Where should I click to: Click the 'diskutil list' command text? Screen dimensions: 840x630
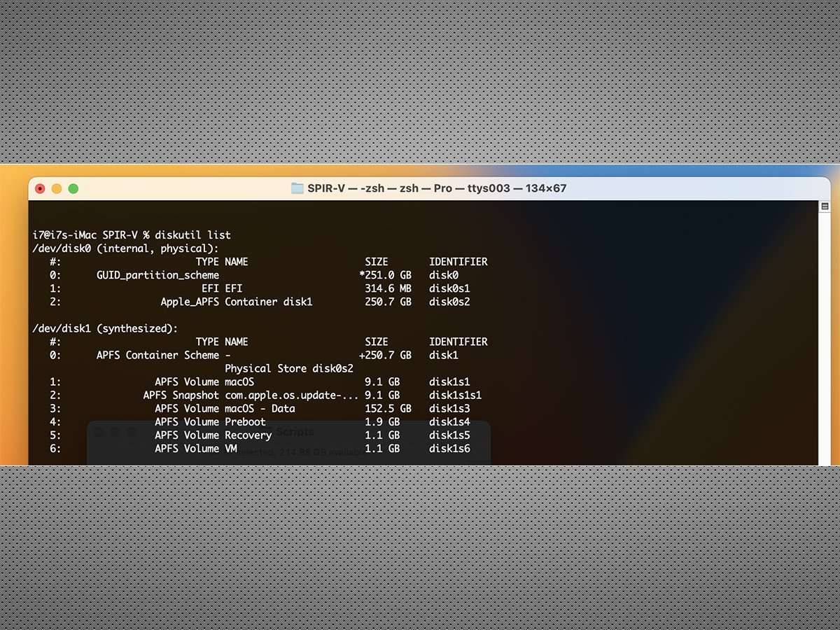(x=196, y=235)
